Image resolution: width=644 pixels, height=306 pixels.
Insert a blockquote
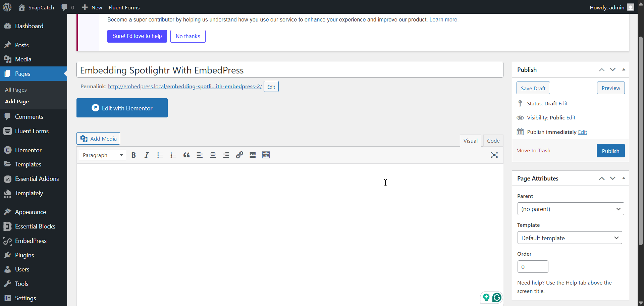pyautogui.click(x=186, y=155)
